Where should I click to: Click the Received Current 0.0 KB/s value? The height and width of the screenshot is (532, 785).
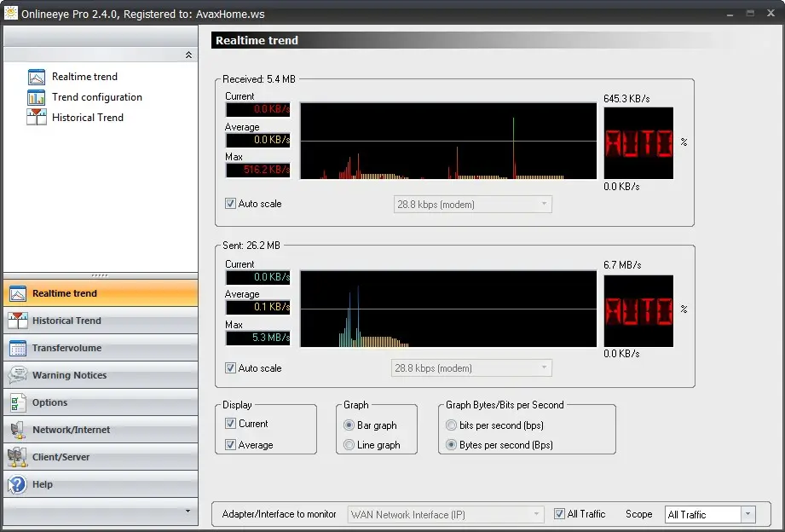click(257, 109)
